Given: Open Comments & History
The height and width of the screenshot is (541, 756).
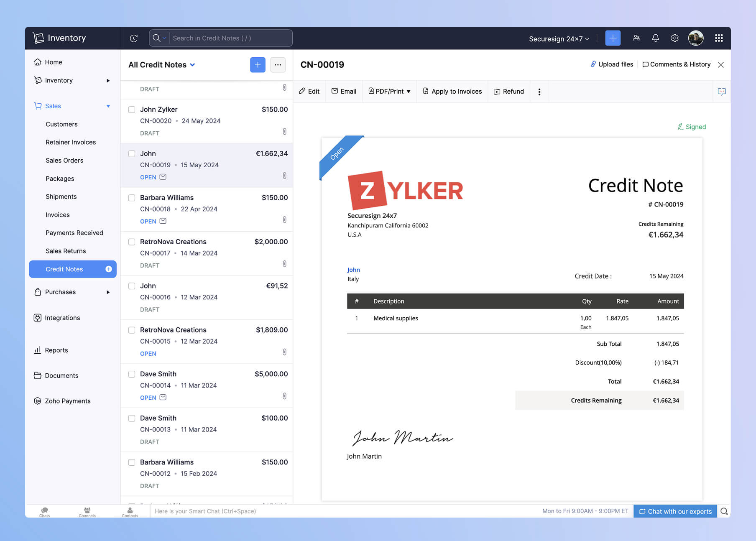Looking at the screenshot, I should point(676,64).
